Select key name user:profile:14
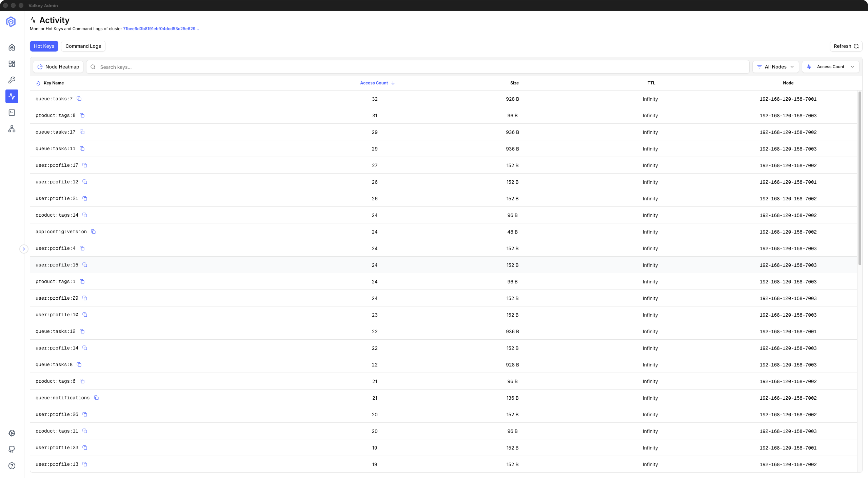Viewport: 868px width, 478px height. pyautogui.click(x=57, y=348)
